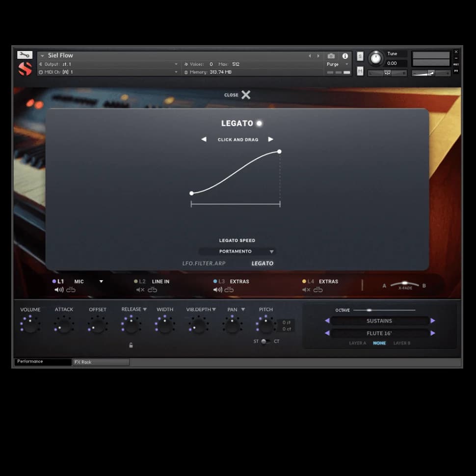Expand the L1 MIC dropdown arrow
Screen dimensions: 476x476
click(101, 282)
